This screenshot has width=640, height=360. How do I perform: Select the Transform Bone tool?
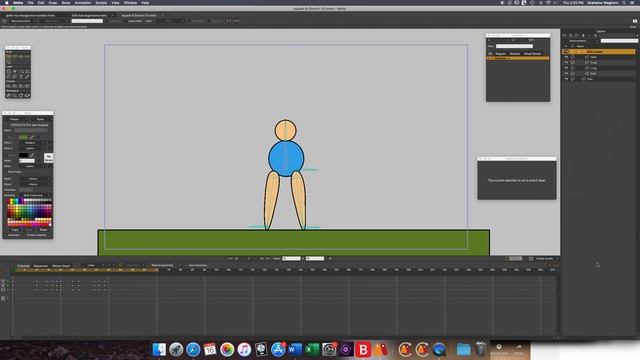[15, 56]
